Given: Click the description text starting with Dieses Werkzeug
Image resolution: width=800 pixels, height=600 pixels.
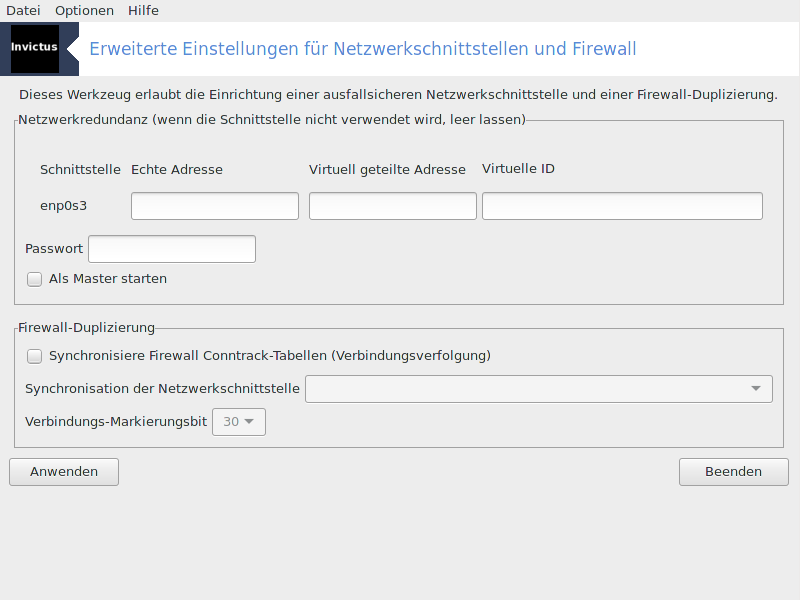Looking at the screenshot, I should (398, 95).
